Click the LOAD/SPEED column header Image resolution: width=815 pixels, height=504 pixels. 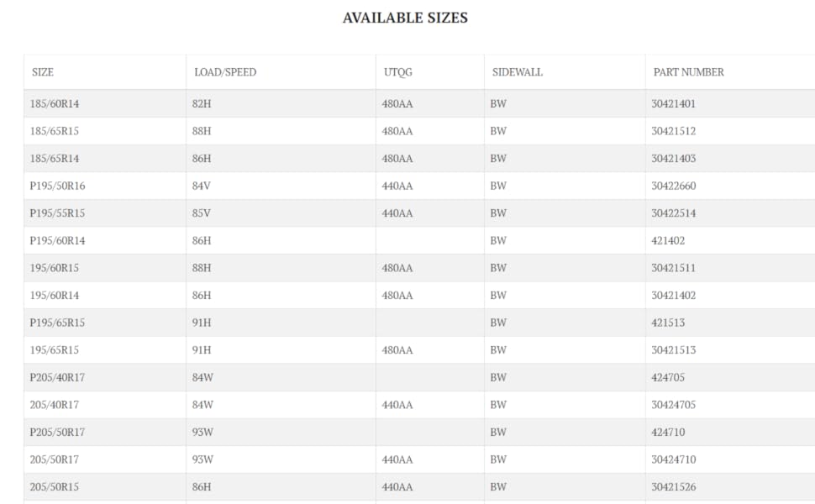pos(225,72)
